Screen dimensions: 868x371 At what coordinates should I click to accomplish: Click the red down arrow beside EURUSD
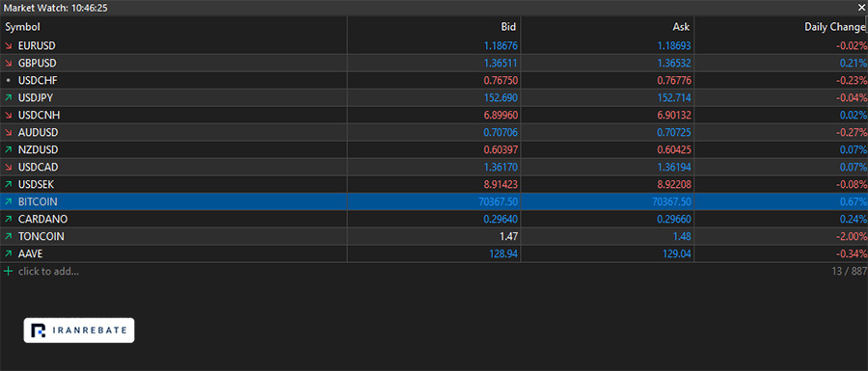(9, 46)
